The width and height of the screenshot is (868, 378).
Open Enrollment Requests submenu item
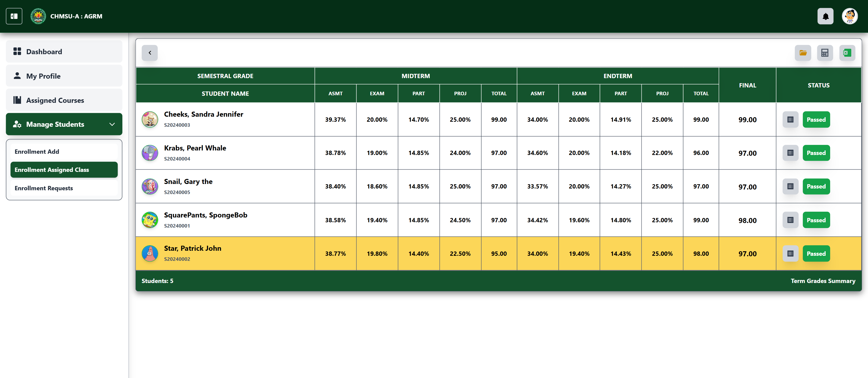(x=64, y=188)
